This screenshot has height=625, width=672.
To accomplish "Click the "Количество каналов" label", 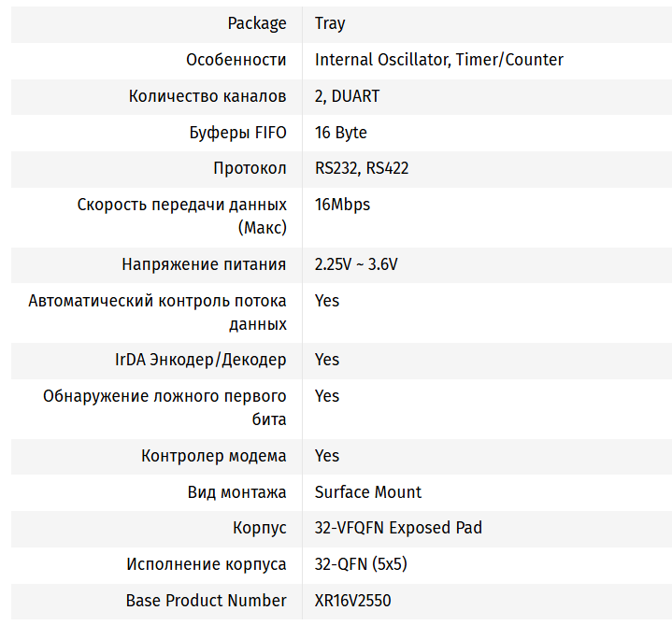I will 207,96.
